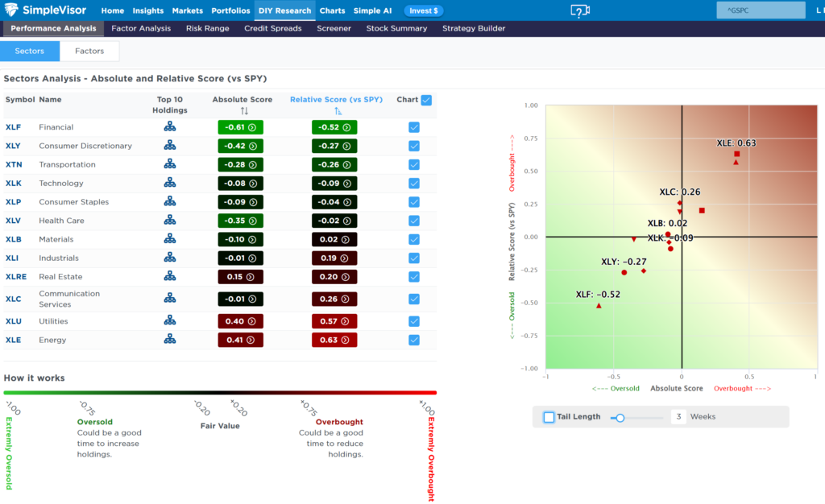
Task: Adjust the Tail Length weeks slider
Action: click(x=620, y=417)
